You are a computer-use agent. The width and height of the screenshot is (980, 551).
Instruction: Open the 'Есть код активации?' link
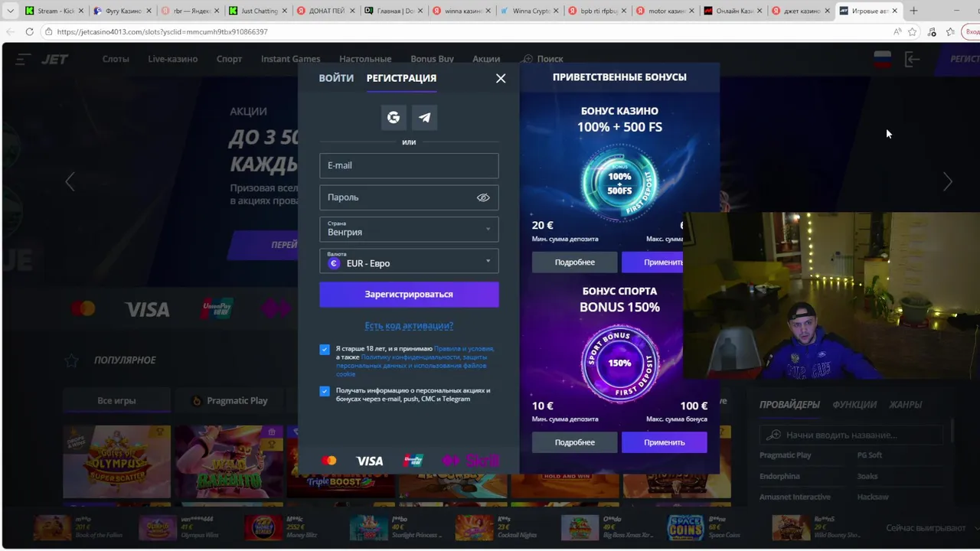point(409,325)
